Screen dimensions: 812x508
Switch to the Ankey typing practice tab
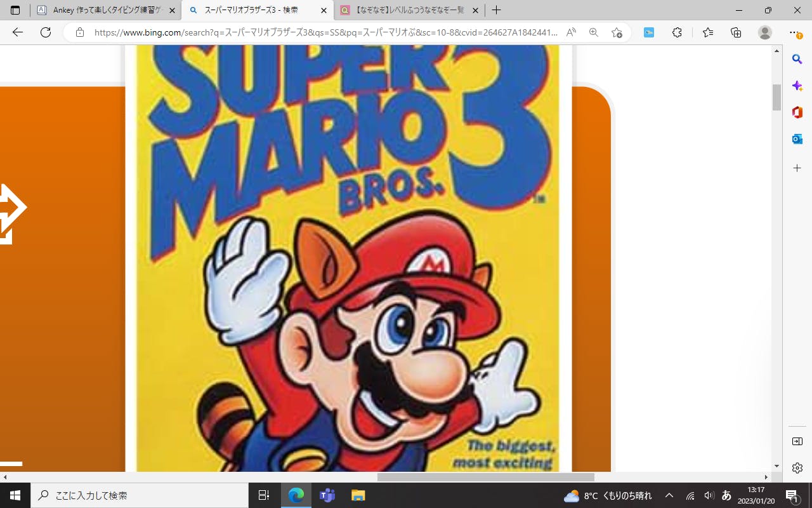[101, 10]
